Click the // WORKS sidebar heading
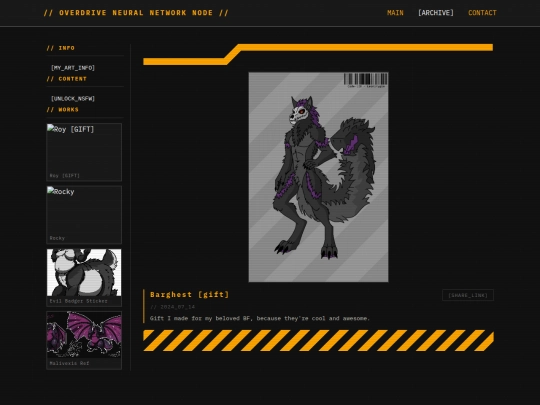Viewport: 540px width, 405px height. click(x=63, y=110)
